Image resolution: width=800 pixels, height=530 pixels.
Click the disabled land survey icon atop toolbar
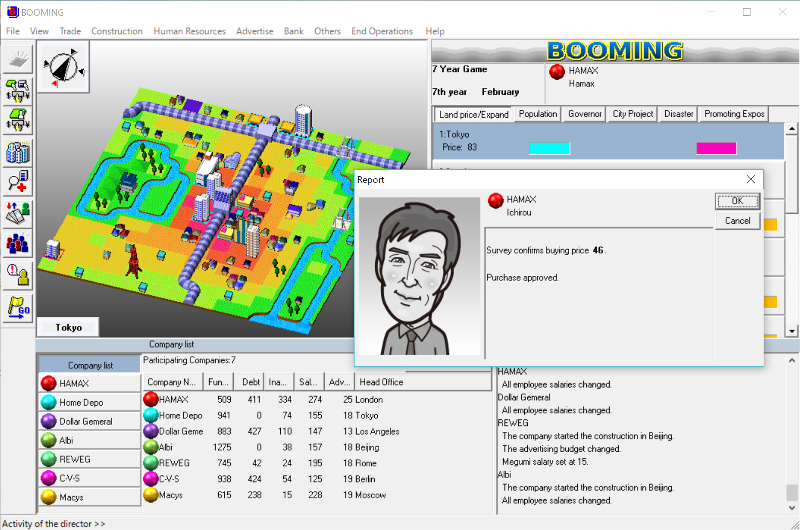click(x=18, y=60)
